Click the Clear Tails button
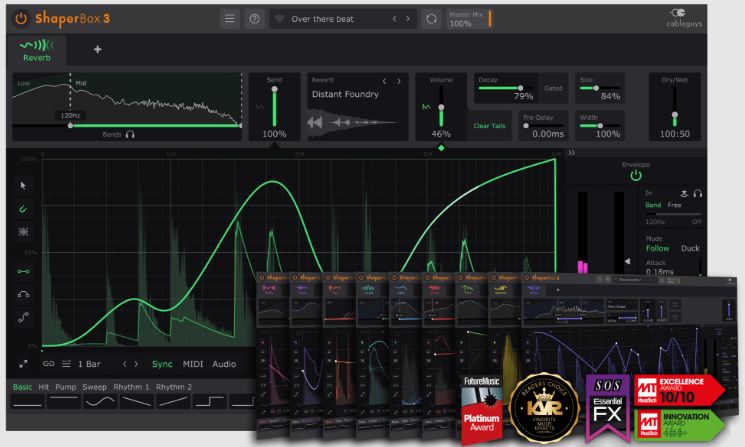745x447 pixels. [x=489, y=126]
